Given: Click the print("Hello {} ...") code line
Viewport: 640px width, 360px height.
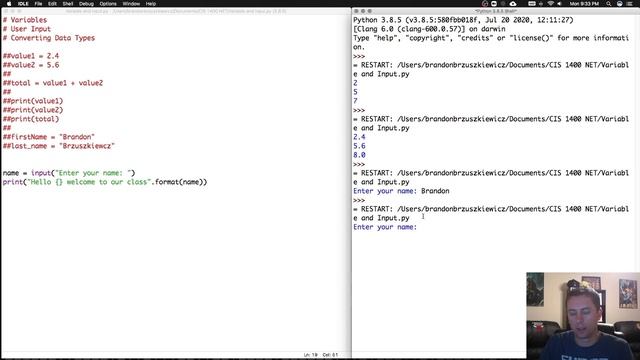Looking at the screenshot, I should click(105, 182).
